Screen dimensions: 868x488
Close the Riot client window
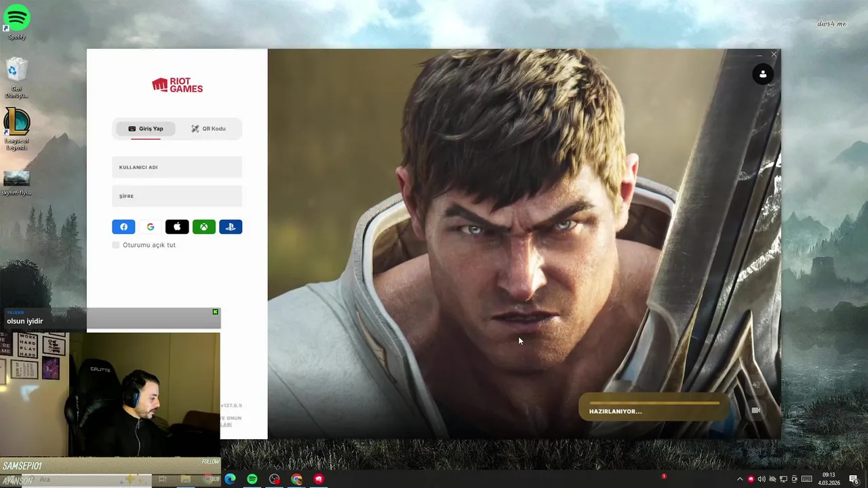[x=774, y=55]
